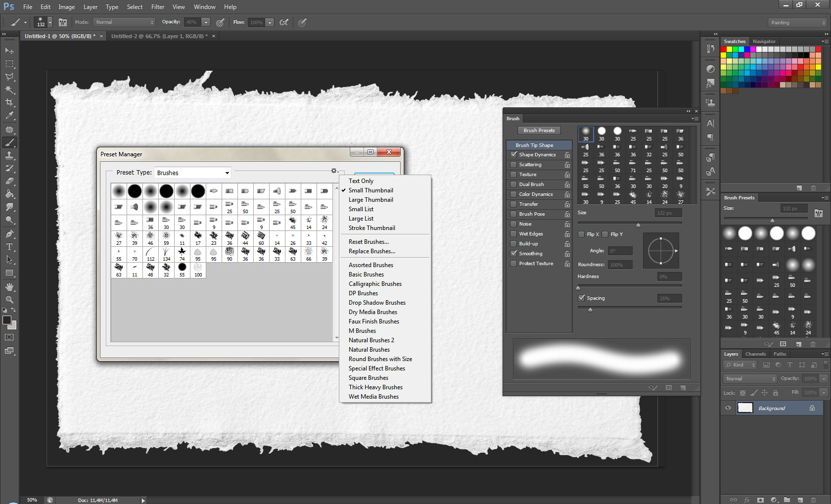Open the painting Mode dropdown
831x504 pixels.
(x=124, y=22)
